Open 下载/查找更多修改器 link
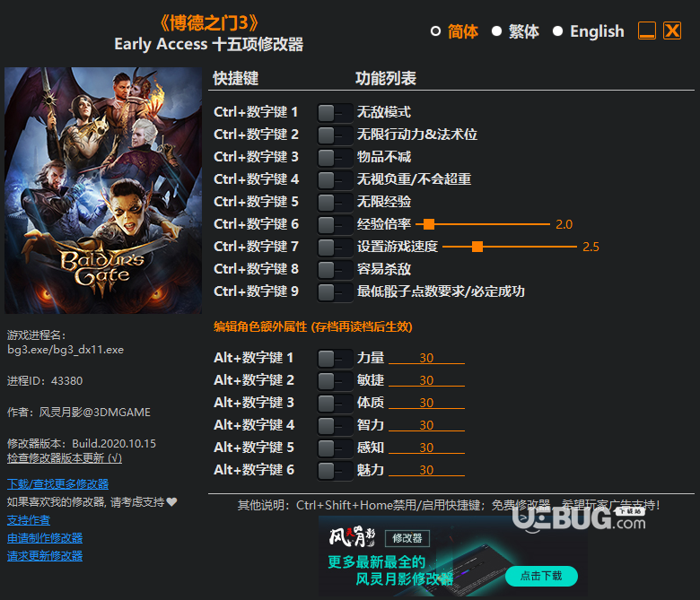The image size is (700, 600). tap(57, 484)
